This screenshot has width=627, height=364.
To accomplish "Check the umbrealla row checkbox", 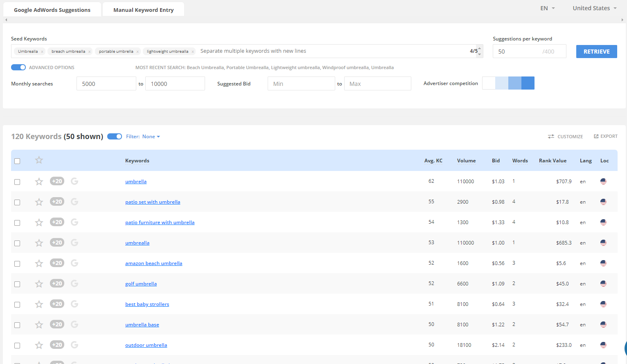I will coord(17,243).
